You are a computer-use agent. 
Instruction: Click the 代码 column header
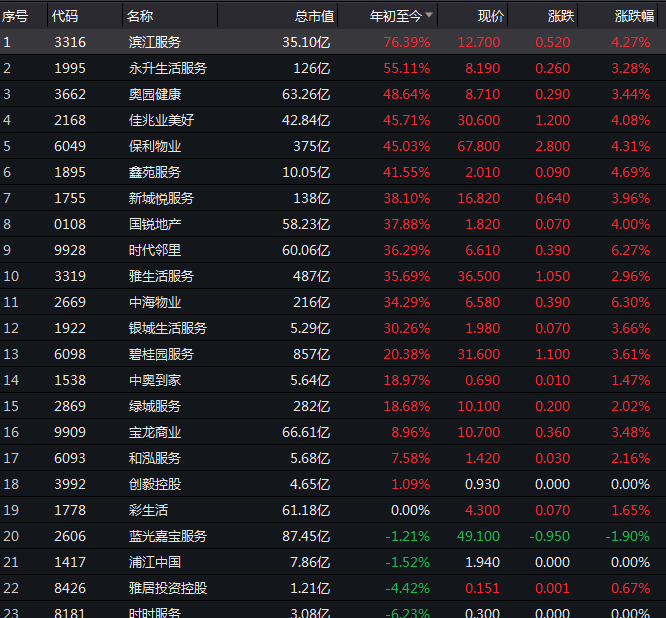coord(65,16)
